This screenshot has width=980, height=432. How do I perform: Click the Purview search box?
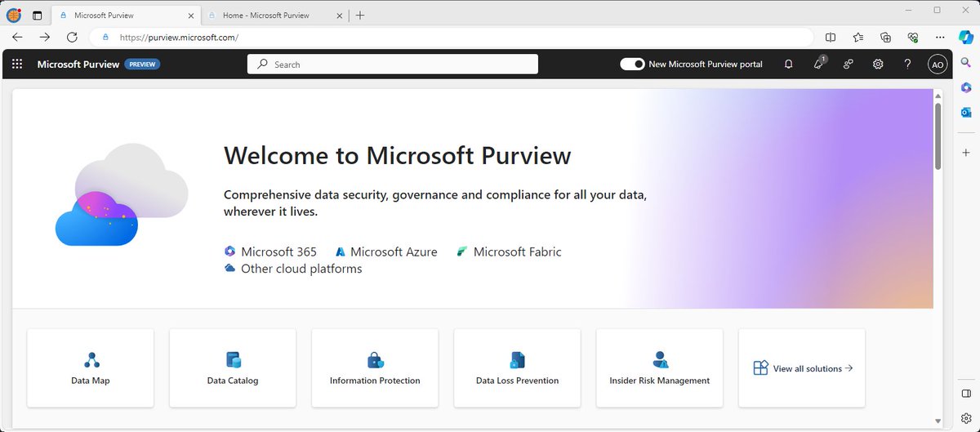(393, 65)
